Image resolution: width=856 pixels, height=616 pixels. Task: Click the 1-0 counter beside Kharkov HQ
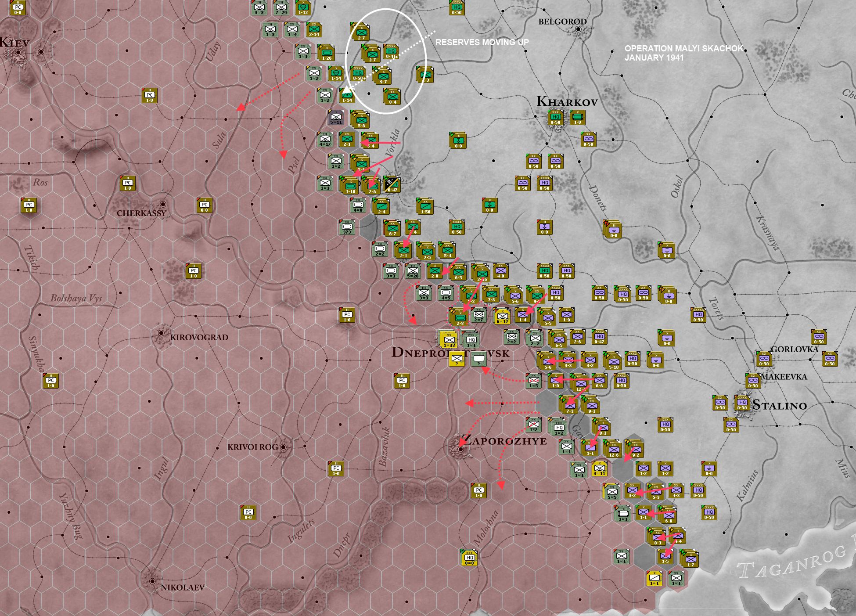pyautogui.click(x=577, y=117)
